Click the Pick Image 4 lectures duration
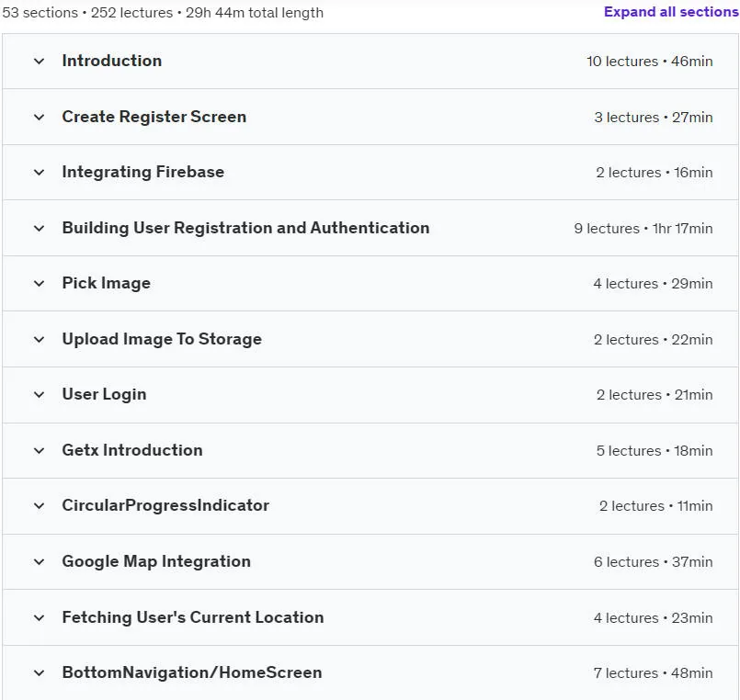 (654, 284)
